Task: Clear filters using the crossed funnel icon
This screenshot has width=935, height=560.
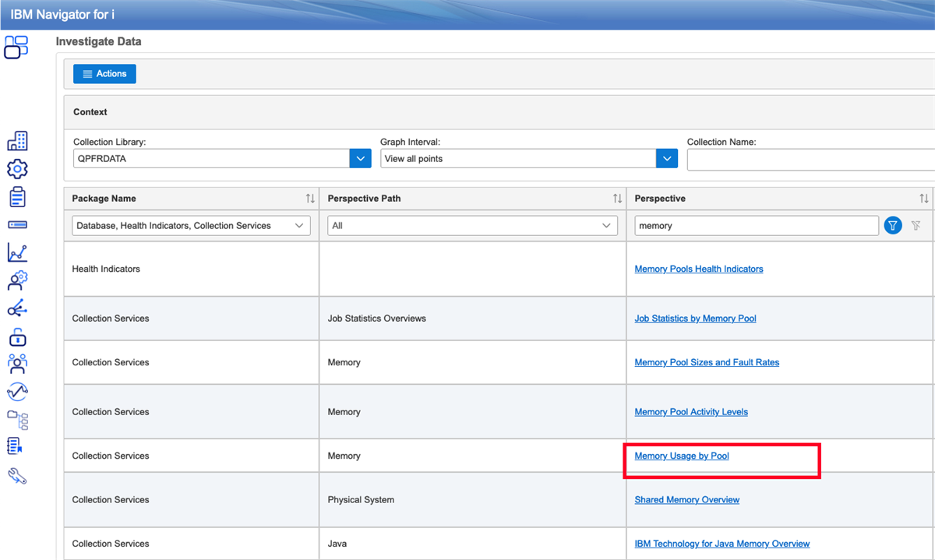Action: point(916,226)
